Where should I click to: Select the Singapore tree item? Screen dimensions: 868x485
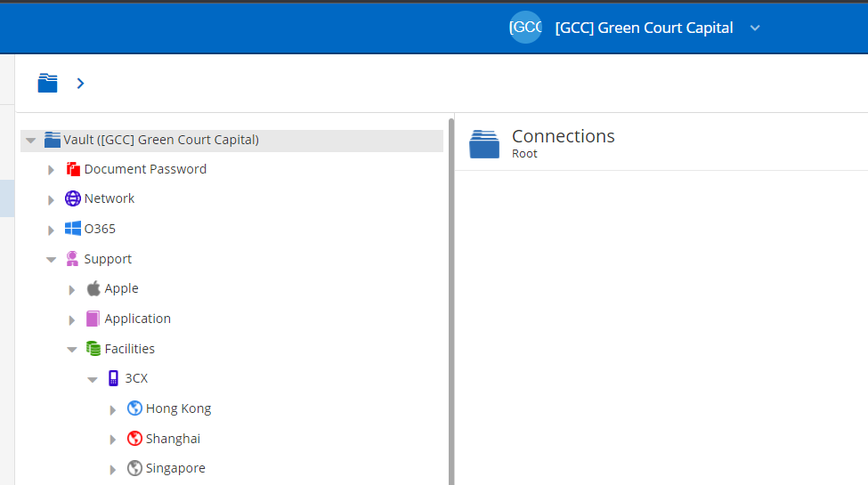coord(174,468)
